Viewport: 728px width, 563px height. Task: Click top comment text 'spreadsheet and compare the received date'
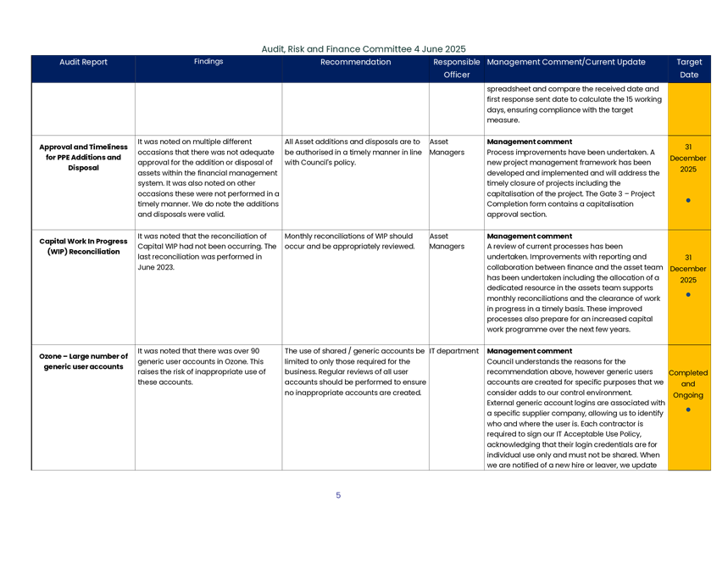tap(574, 104)
